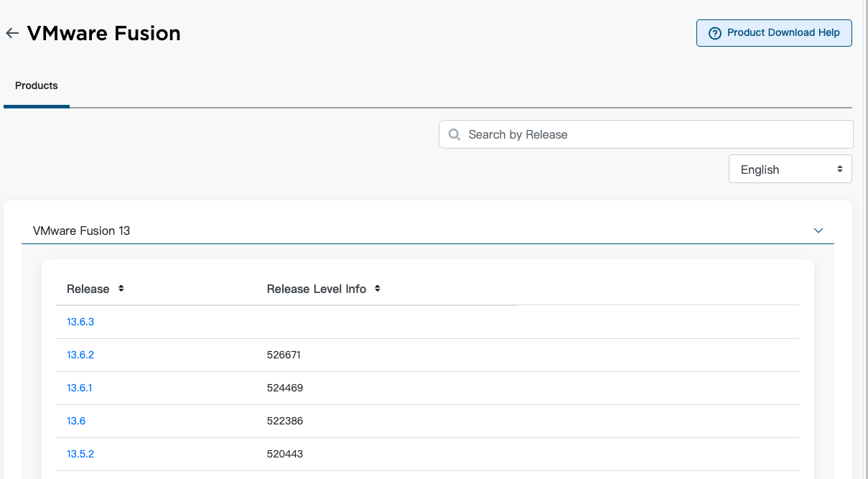Click the Release Level Info header label
The image size is (868, 479).
point(317,289)
